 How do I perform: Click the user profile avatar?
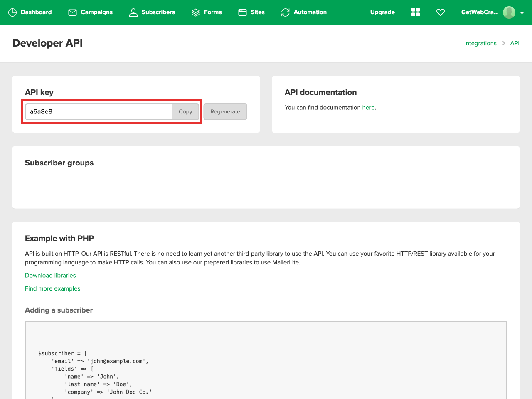pos(509,12)
